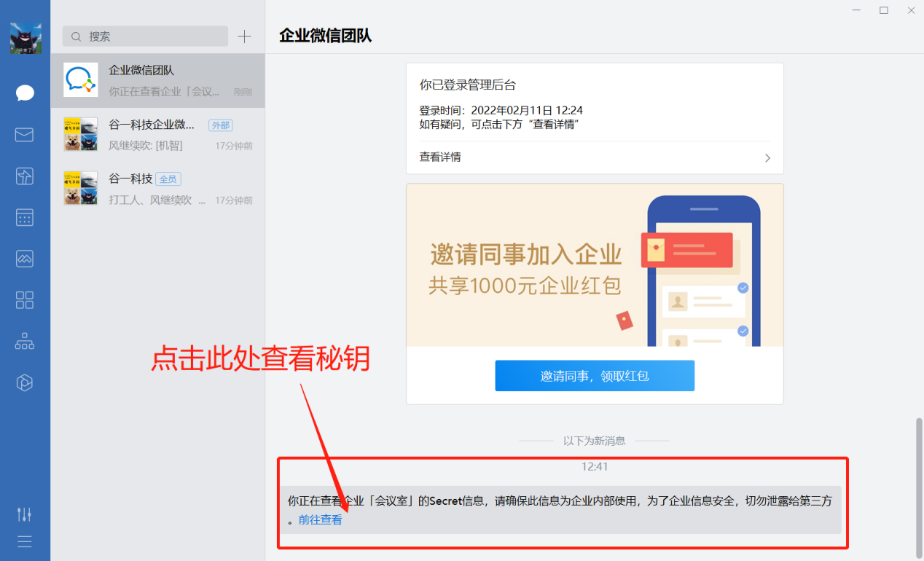Click the 前往查看 link to view Secret

pos(321,519)
